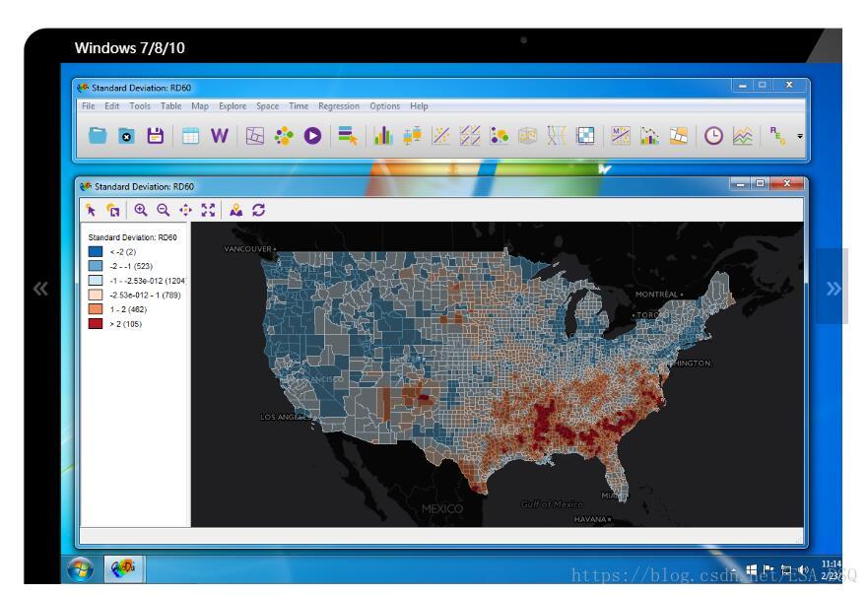Screen dimensions: 868x595
Task: Click the map themes polygon icon
Action: pos(254,135)
